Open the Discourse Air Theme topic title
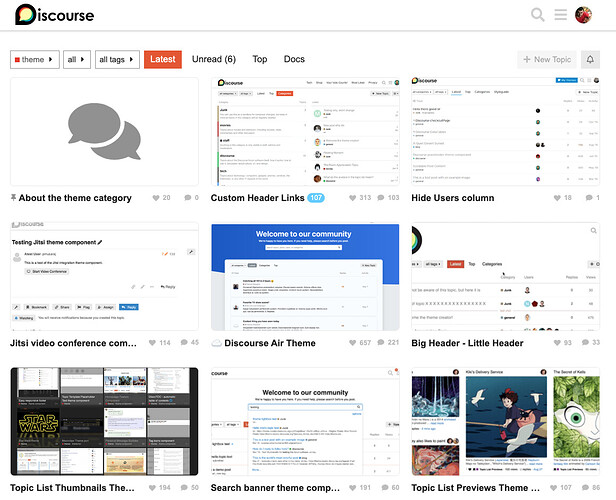This screenshot has height=500, width=616. pos(270,343)
